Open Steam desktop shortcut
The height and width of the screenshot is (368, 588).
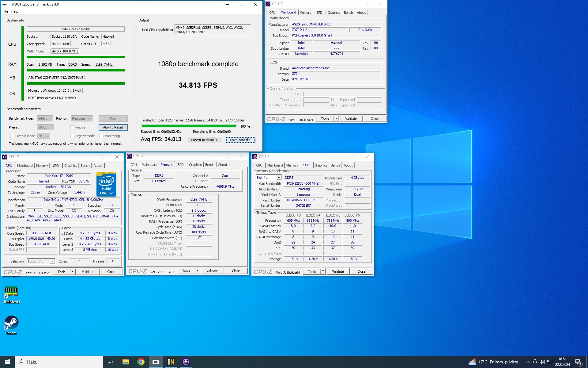(x=11, y=325)
